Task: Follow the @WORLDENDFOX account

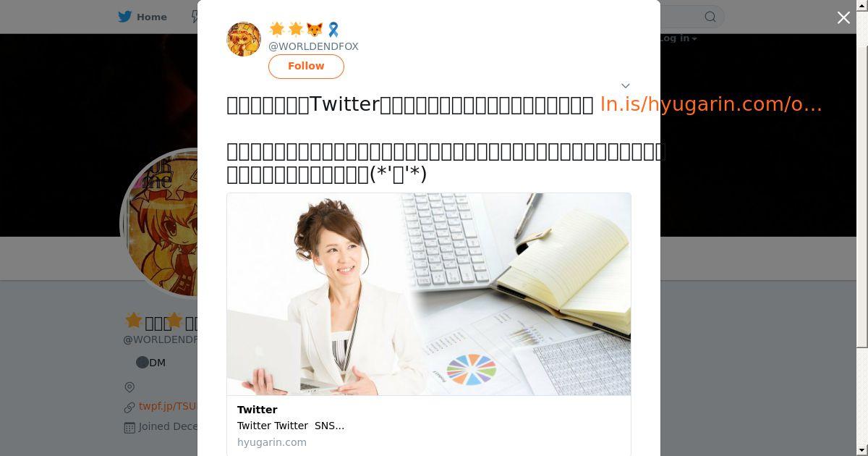Action: pyautogui.click(x=306, y=66)
